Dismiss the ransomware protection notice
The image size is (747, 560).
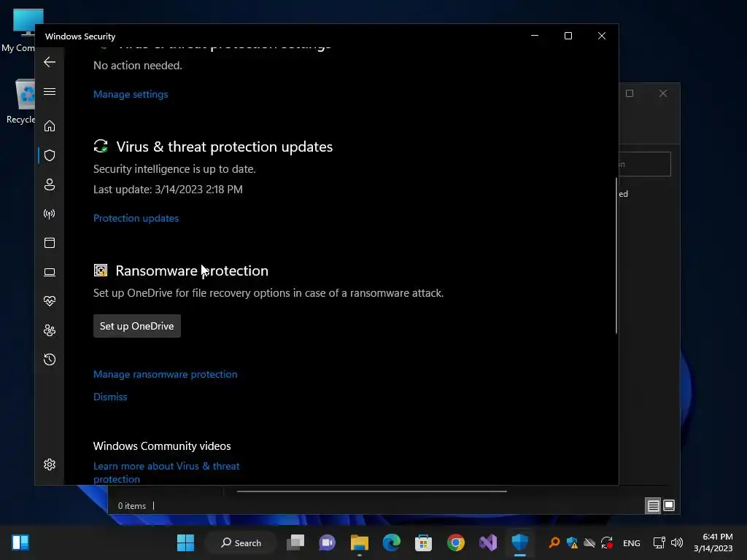[110, 397]
